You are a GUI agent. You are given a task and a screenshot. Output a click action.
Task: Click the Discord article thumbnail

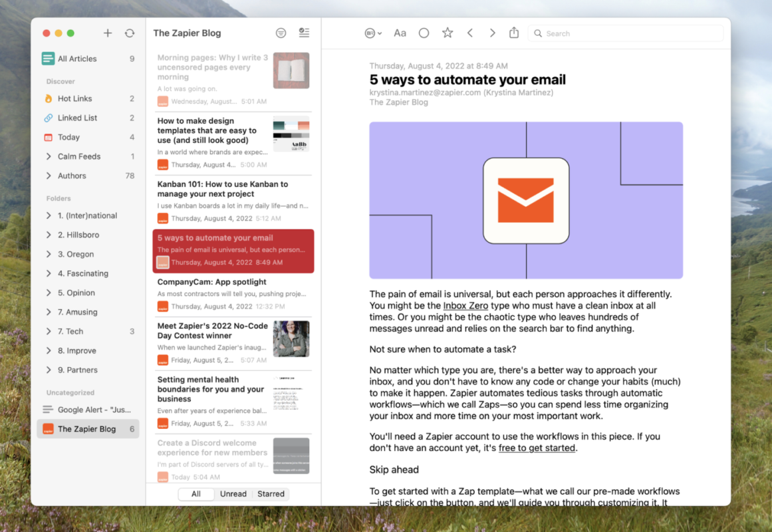[x=291, y=456]
